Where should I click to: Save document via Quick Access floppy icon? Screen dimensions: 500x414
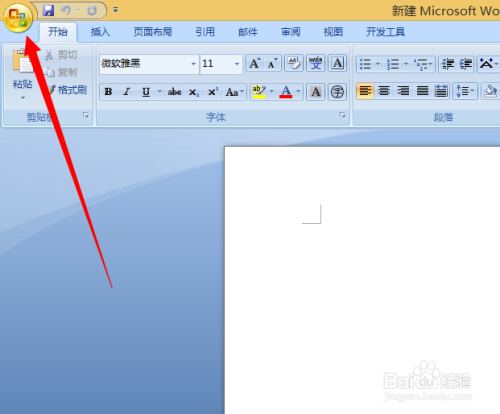49,10
